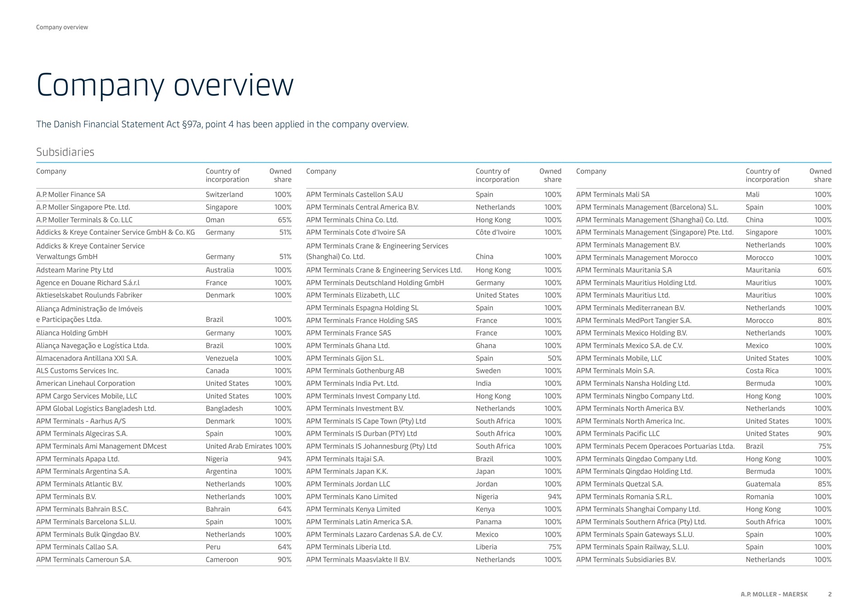
Task: Select 'APM Terminals Bahrain B.S.C.' row
Action: click(x=164, y=509)
